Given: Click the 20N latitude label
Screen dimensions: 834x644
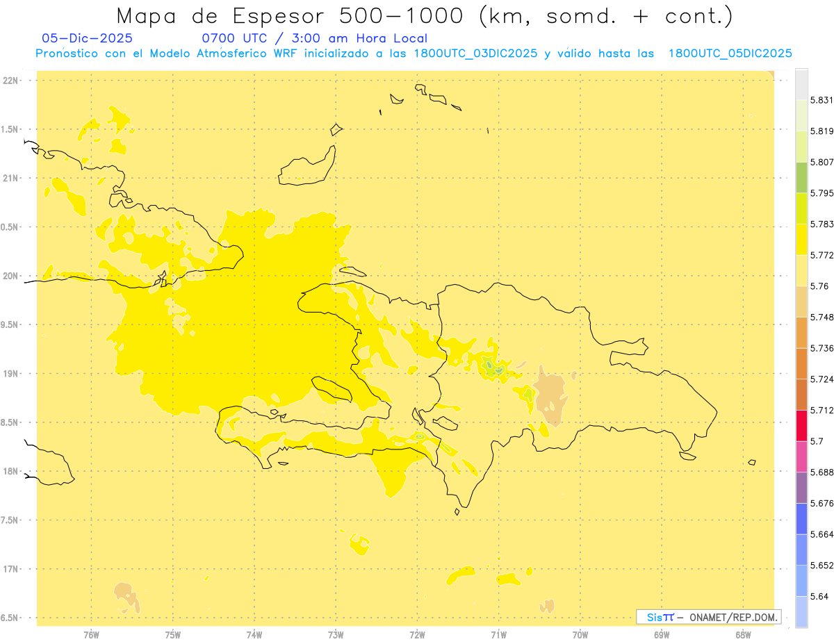Looking at the screenshot, I should coord(11,276).
